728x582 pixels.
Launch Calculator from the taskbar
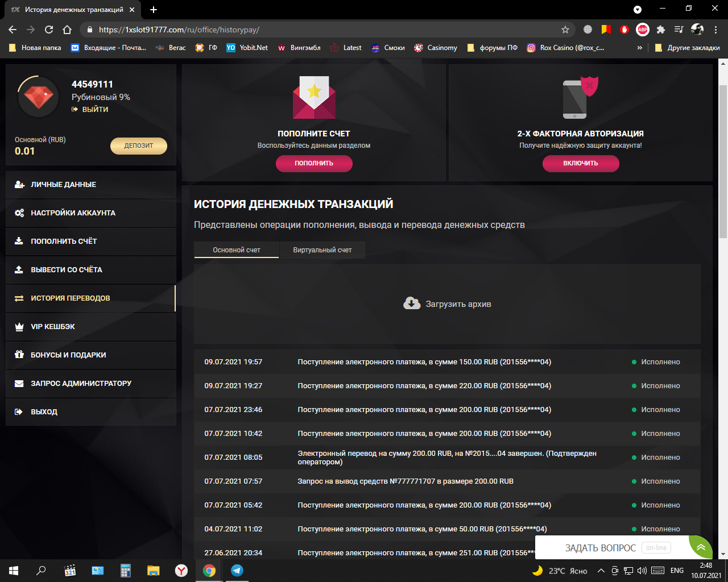[x=126, y=571]
